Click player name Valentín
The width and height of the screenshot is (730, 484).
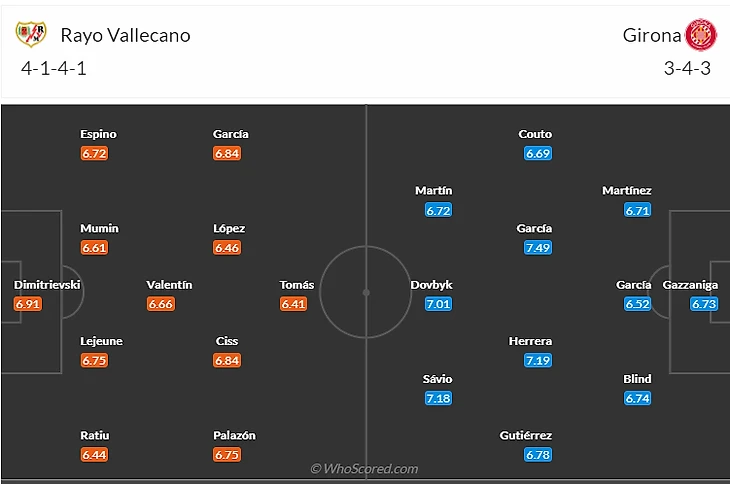(x=169, y=285)
